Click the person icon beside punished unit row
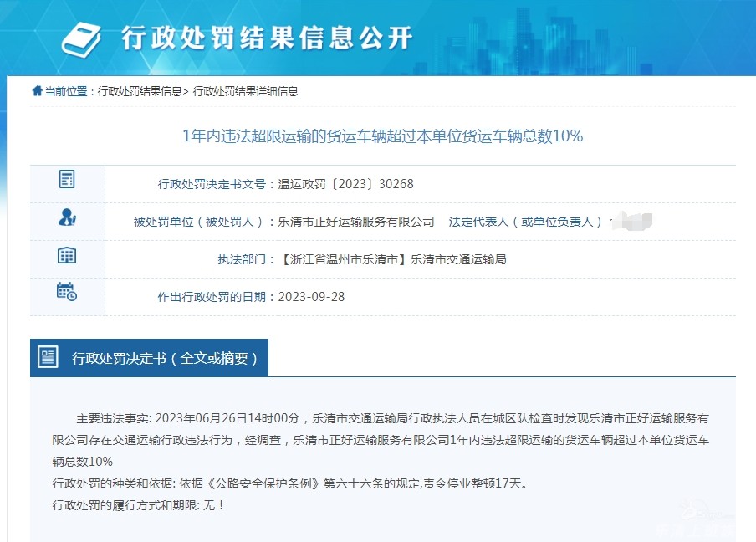This screenshot has height=542, width=756. click(x=67, y=217)
